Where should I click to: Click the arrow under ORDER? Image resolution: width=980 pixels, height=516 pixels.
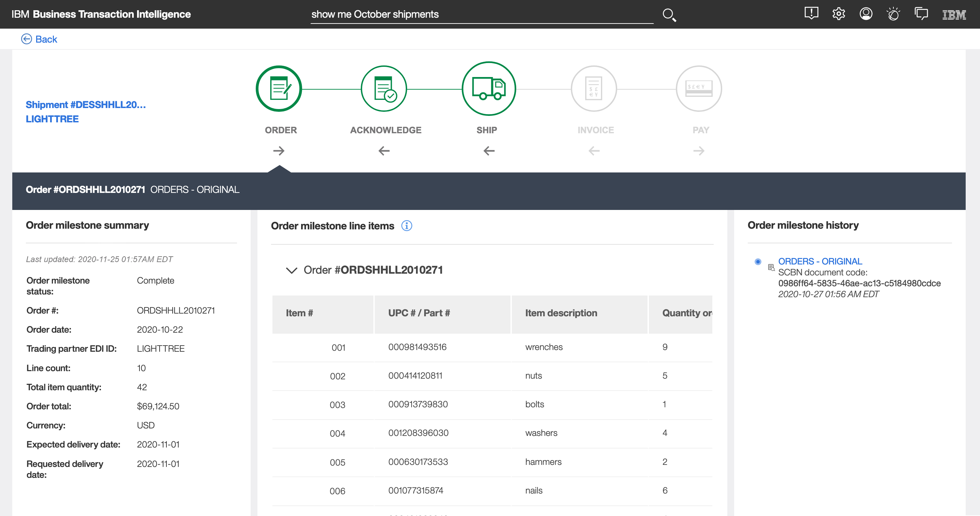pos(279,151)
